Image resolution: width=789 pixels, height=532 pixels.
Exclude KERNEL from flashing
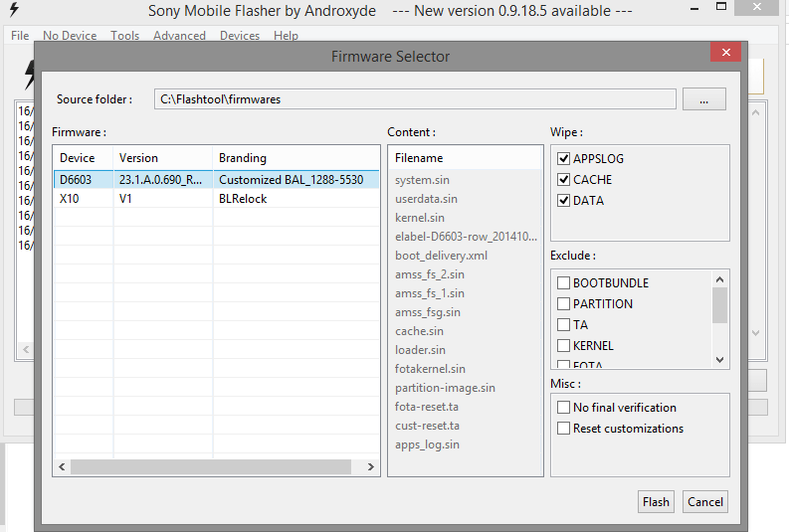pos(563,346)
